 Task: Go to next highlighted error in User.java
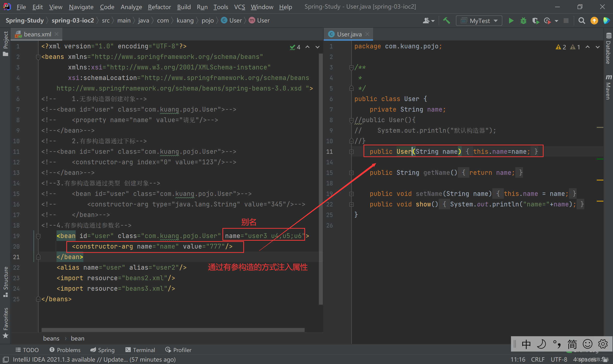click(597, 47)
